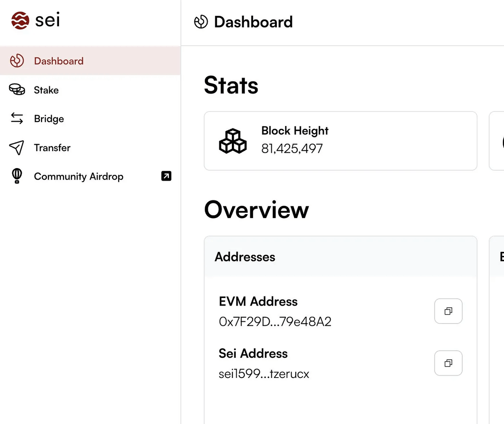Copy the EVM Address
Image resolution: width=504 pixels, height=424 pixels.
point(448,311)
